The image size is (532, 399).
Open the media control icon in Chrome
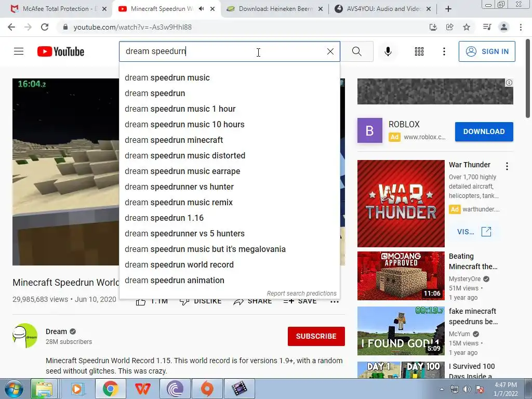point(487,27)
